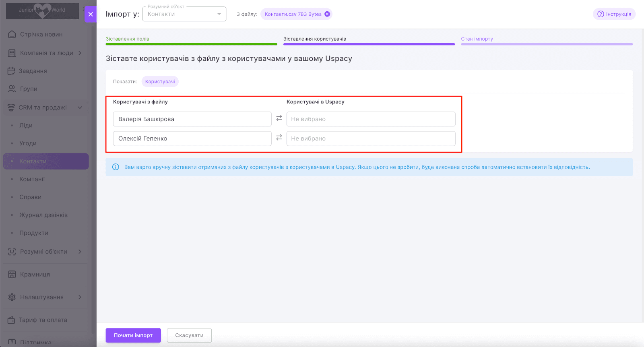Open the Інструкція help button
Screen dimensions: 644x347
[614, 14]
